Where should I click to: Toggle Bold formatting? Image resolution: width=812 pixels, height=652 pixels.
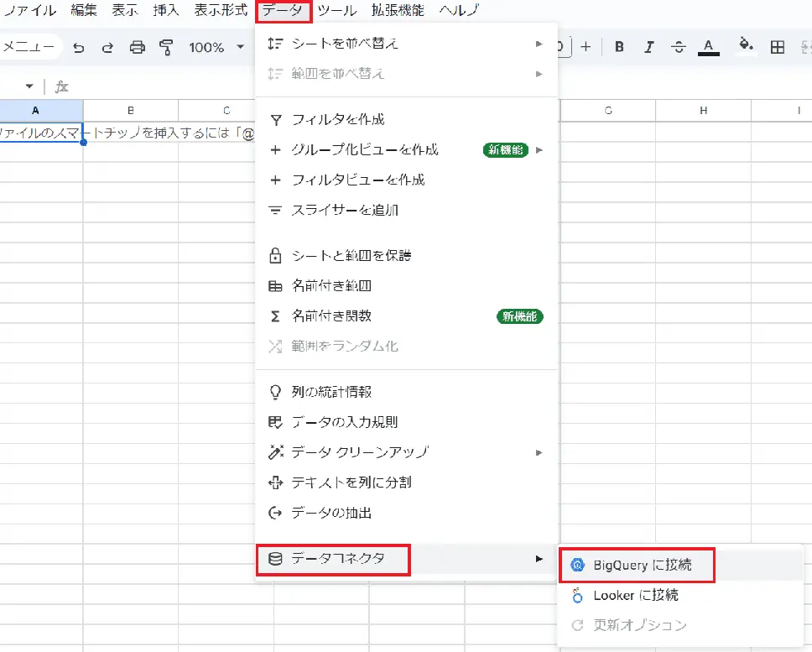pos(619,47)
